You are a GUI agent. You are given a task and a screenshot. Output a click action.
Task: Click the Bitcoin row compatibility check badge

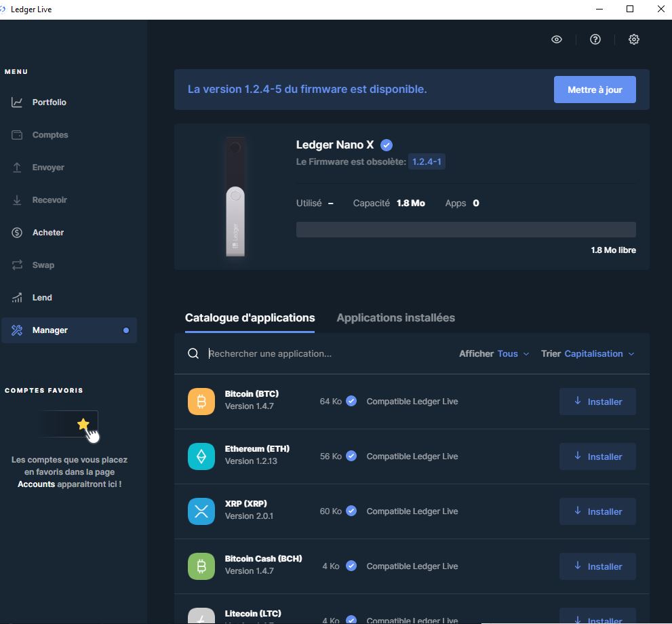tap(351, 401)
